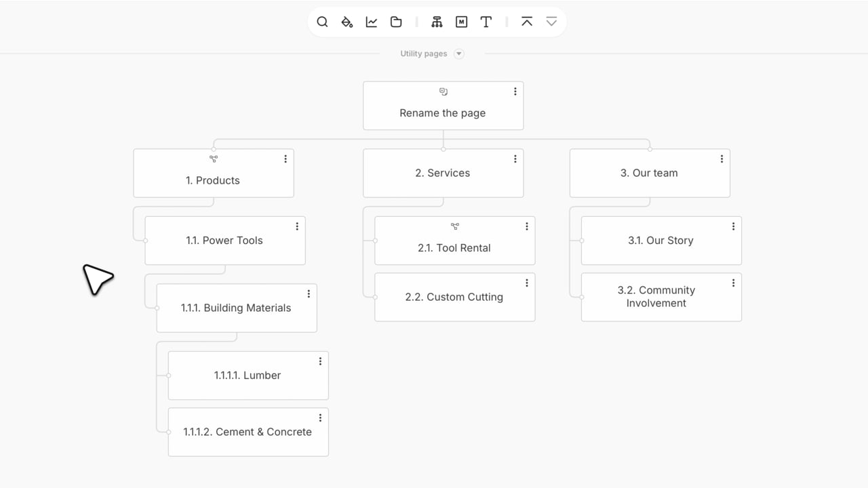
Task: Click the folder icon in toolbar
Action: 396,22
